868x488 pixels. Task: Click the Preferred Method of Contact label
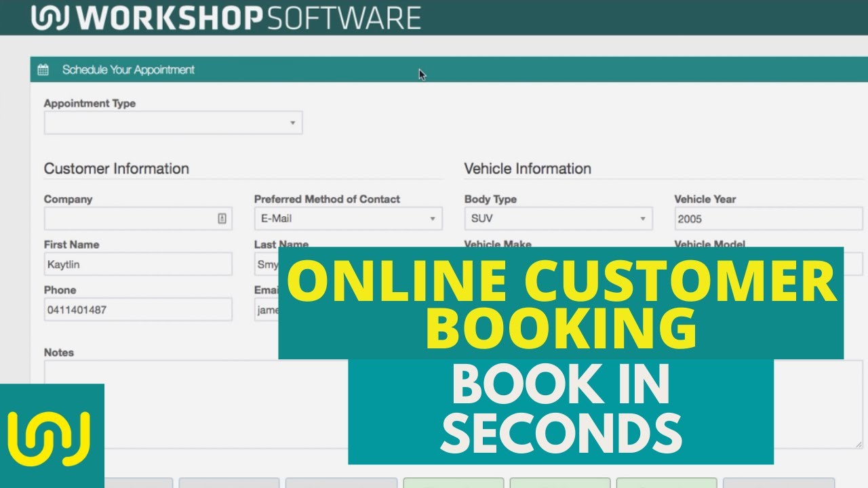[x=327, y=199]
